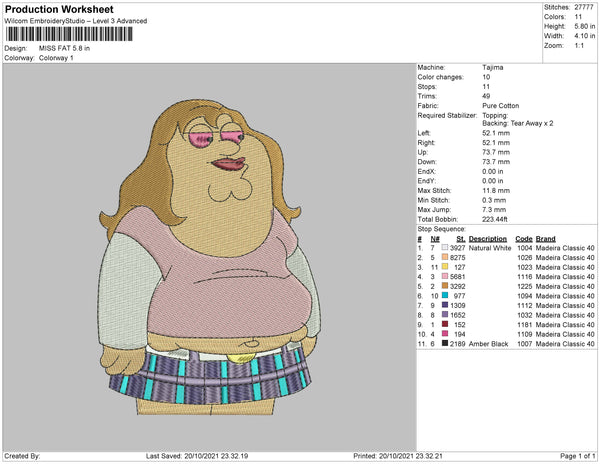Viewport: 600px width, 464px height.
Task: Click the peach swatch beside stitch count 8275
Action: click(x=445, y=257)
